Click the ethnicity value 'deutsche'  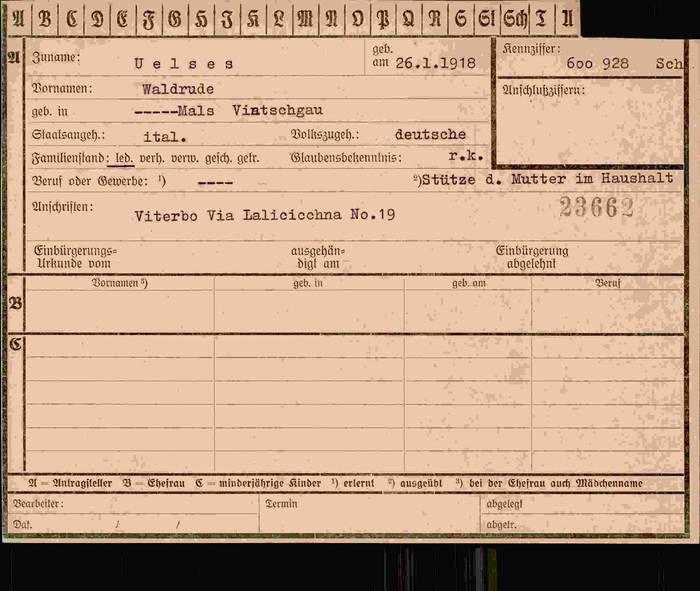(x=430, y=134)
